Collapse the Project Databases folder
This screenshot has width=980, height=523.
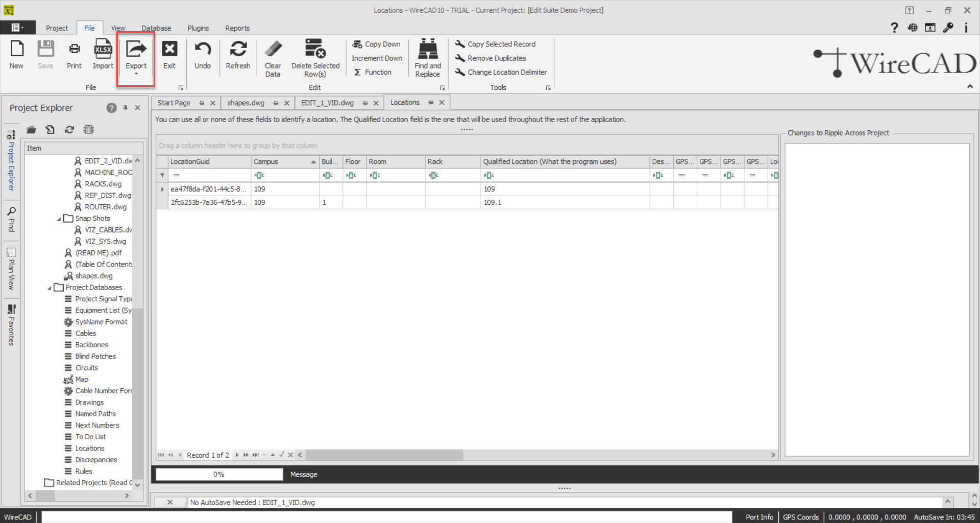pos(49,288)
